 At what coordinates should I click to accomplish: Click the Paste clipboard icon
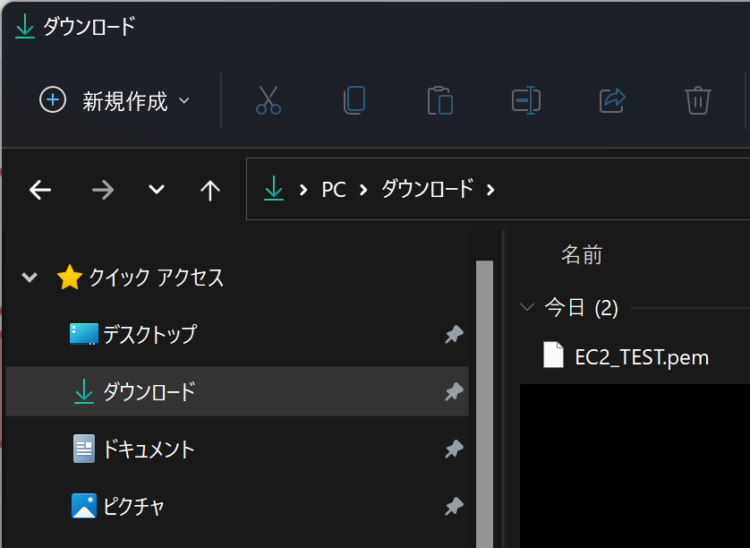pyautogui.click(x=440, y=100)
